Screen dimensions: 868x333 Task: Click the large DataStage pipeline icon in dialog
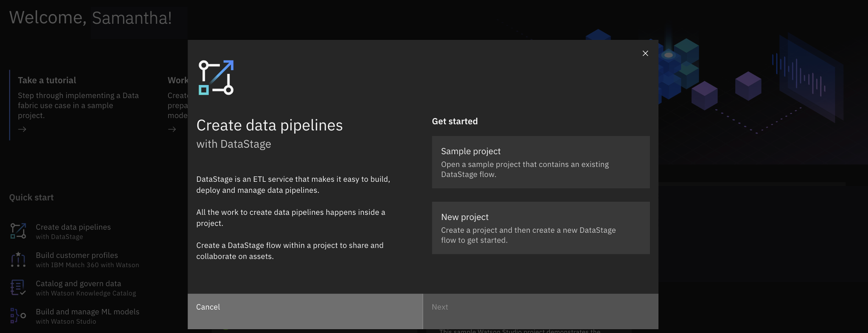coord(216,77)
